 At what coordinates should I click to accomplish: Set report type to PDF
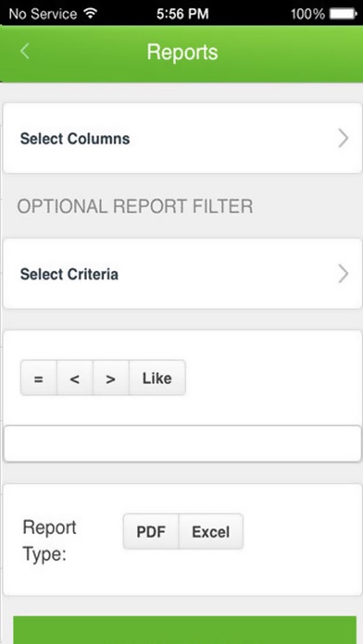[151, 531]
